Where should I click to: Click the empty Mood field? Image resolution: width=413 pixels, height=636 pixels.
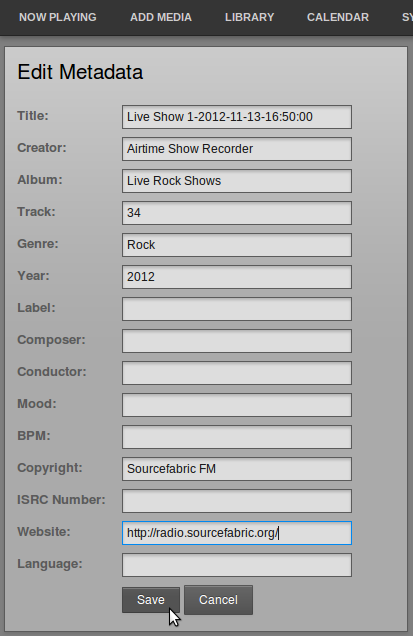(237, 405)
